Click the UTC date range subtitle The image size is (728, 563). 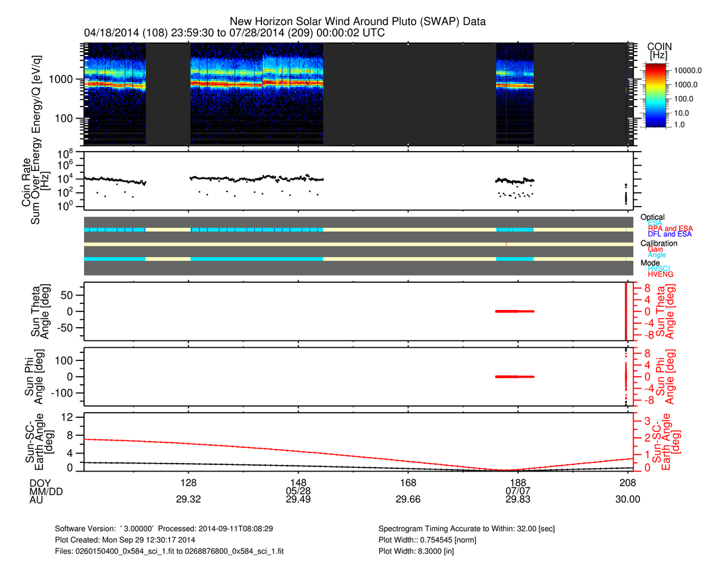click(234, 32)
